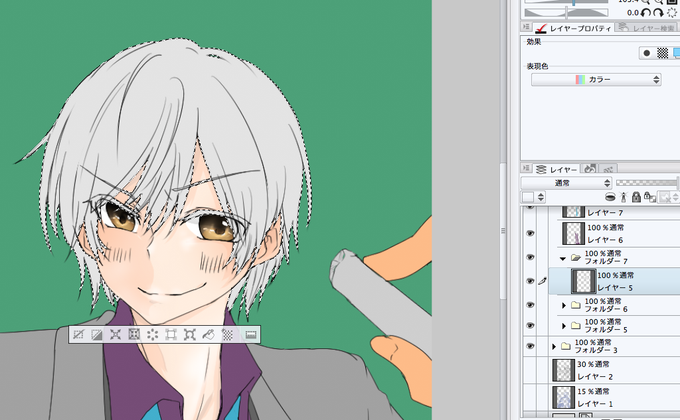Select the レイヤー tab

557,169
